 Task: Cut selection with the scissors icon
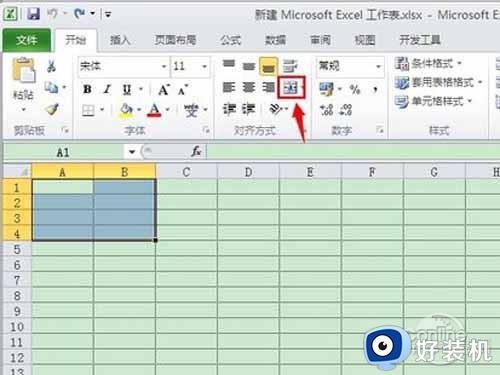51,66
